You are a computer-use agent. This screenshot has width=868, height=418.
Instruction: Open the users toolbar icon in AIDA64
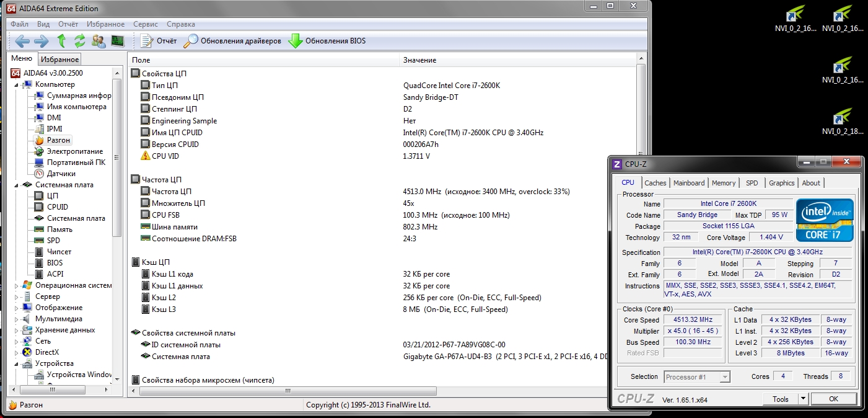click(99, 41)
